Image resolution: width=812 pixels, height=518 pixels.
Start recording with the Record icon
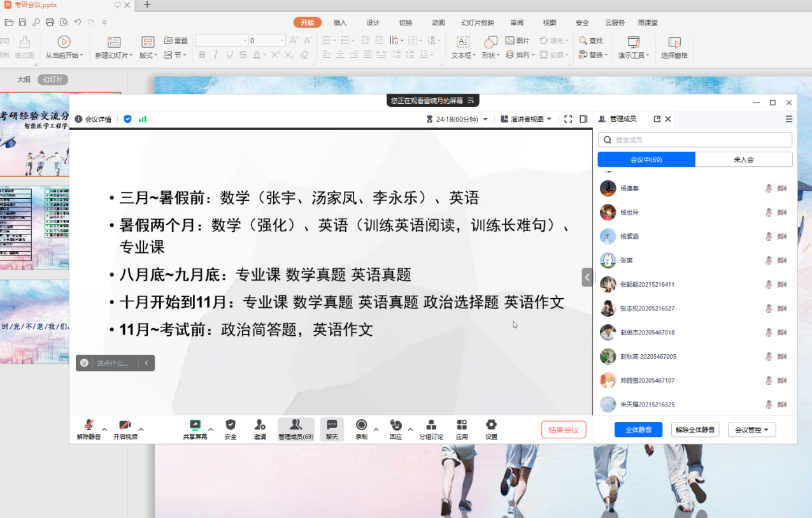pyautogui.click(x=361, y=426)
